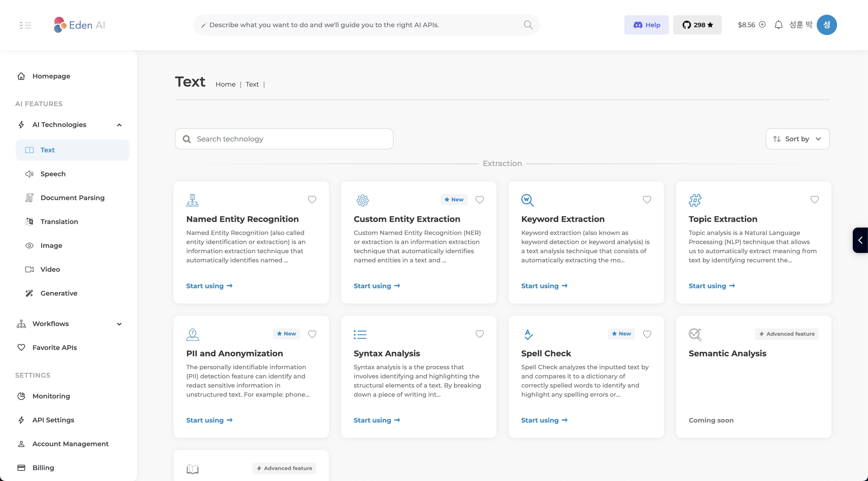868x481 pixels.
Task: Open the right edge slide-out panel arrow
Action: [x=860, y=240]
